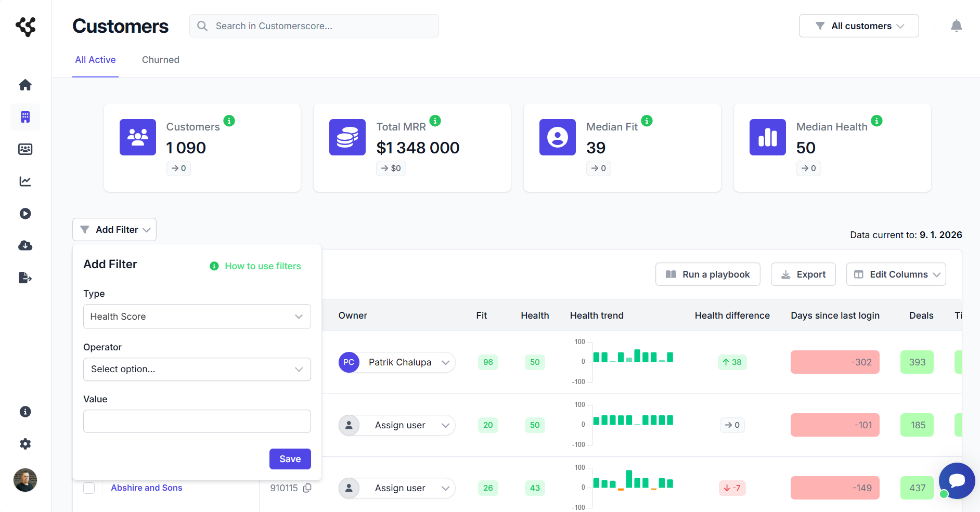Select the All Active tab
The image size is (980, 512).
[95, 60]
